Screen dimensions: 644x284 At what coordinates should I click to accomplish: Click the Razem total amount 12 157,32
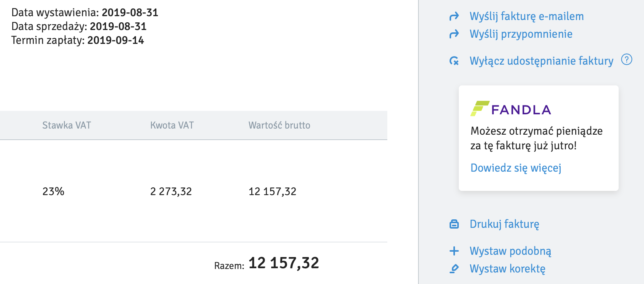(284, 263)
